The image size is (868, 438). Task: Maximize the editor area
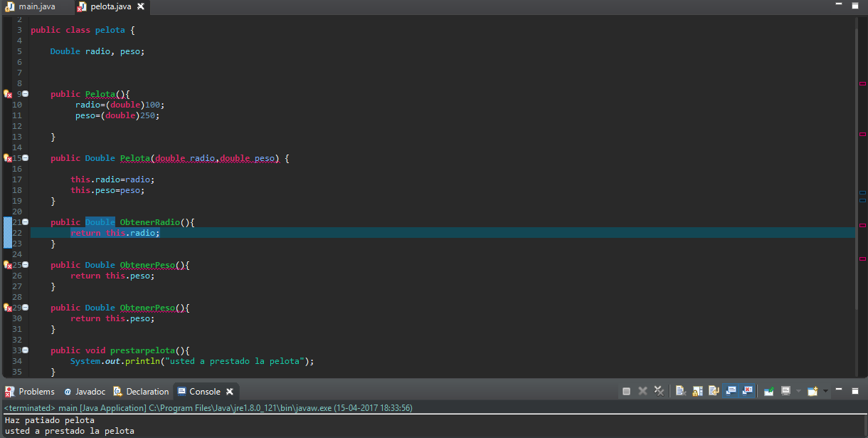click(x=855, y=5)
